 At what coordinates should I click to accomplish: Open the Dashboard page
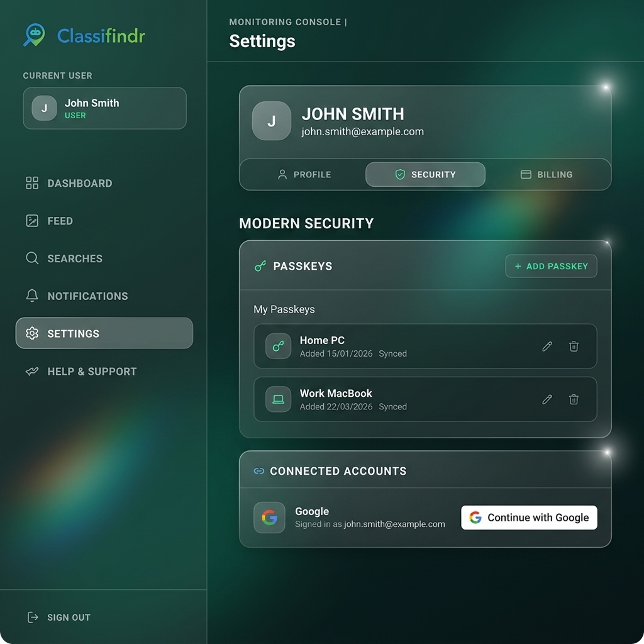click(104, 183)
